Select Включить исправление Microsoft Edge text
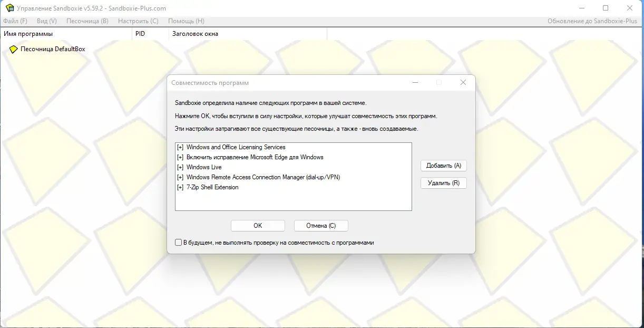Image resolution: width=644 pixels, height=328 pixels. pyautogui.click(x=255, y=158)
